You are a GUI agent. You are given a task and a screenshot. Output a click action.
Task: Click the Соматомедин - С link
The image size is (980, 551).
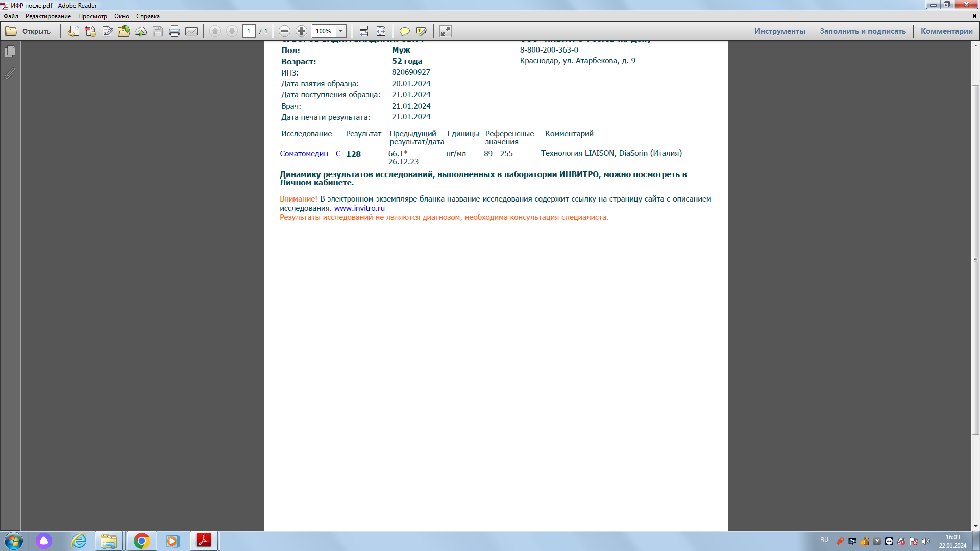pyautogui.click(x=310, y=154)
